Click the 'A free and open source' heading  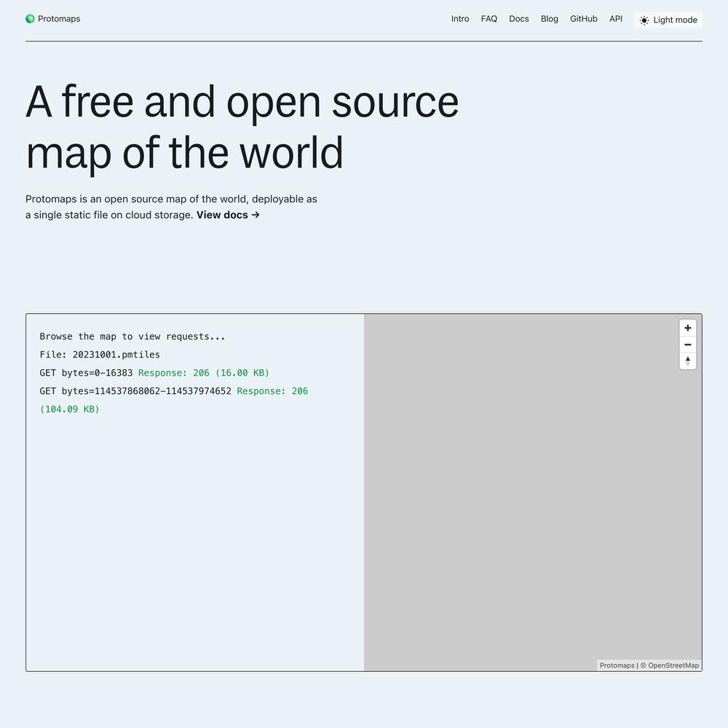coord(242,102)
